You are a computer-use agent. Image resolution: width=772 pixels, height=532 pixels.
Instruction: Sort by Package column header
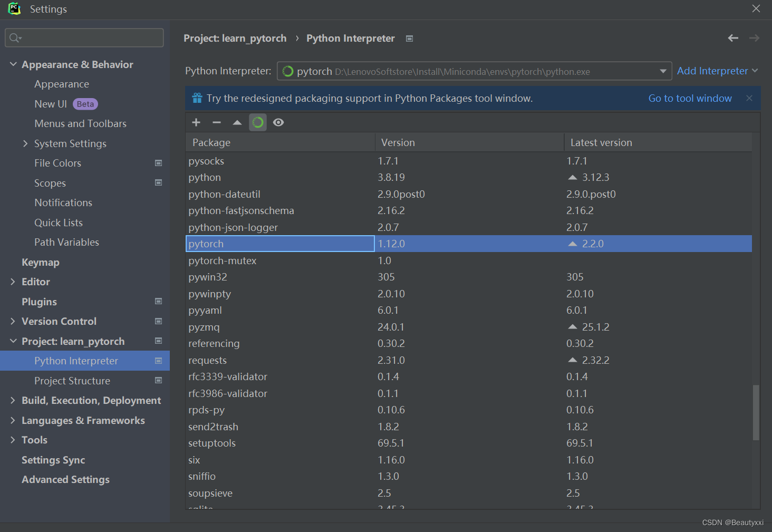coord(280,142)
